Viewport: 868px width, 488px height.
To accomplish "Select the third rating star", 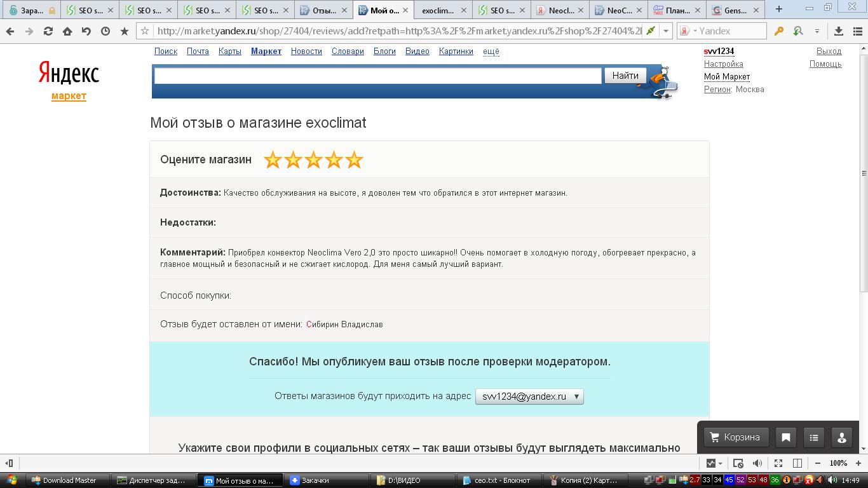I will (313, 160).
